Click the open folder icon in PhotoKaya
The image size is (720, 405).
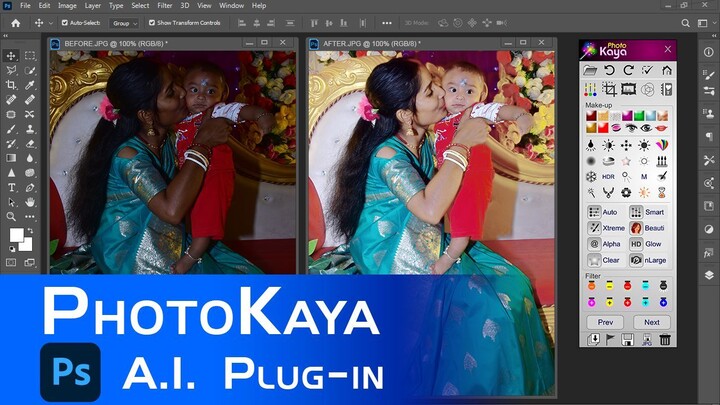pyautogui.click(x=590, y=70)
